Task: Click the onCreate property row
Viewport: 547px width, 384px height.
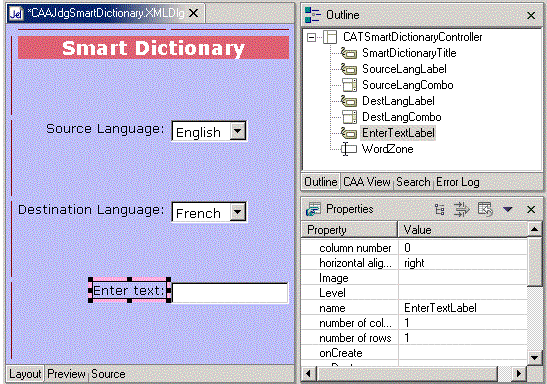Action: (x=414, y=353)
